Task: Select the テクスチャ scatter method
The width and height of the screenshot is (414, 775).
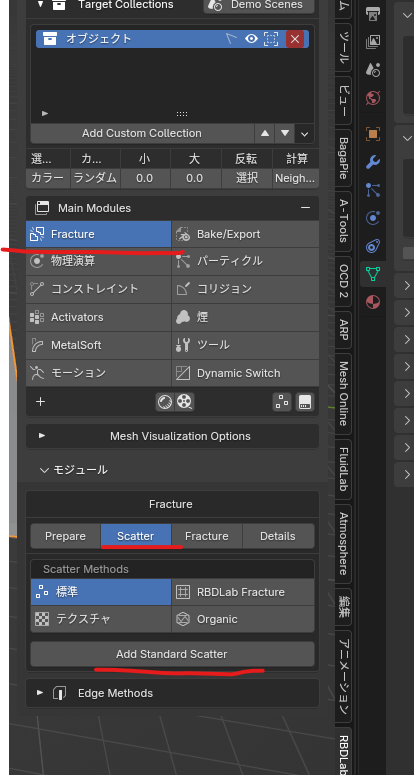Action: 101,619
